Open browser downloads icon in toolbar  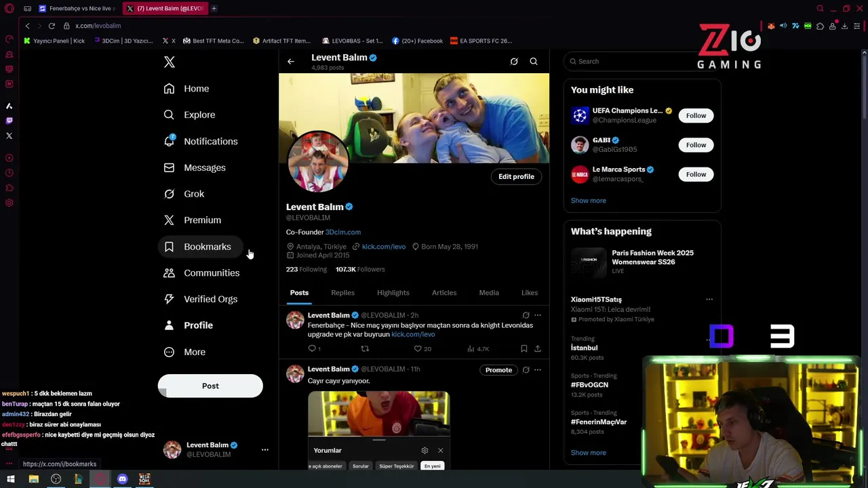(845, 26)
